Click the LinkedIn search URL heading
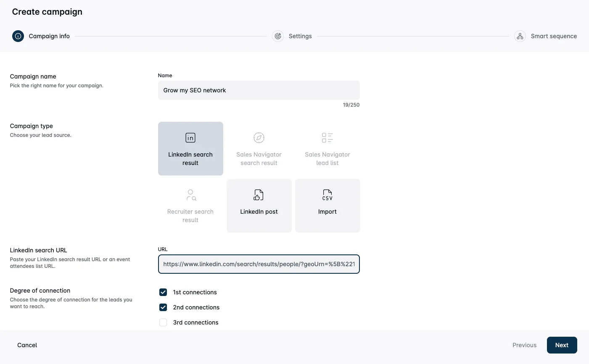589x364 pixels. pos(39,250)
